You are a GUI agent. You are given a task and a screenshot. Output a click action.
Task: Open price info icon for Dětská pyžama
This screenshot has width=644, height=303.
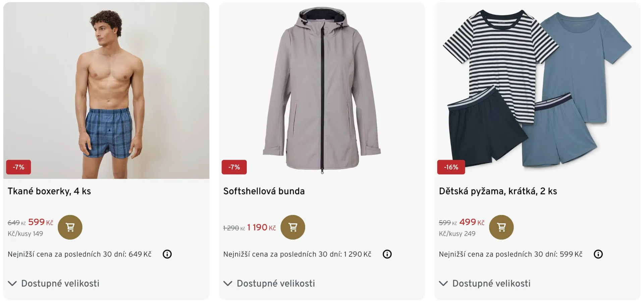point(598,254)
